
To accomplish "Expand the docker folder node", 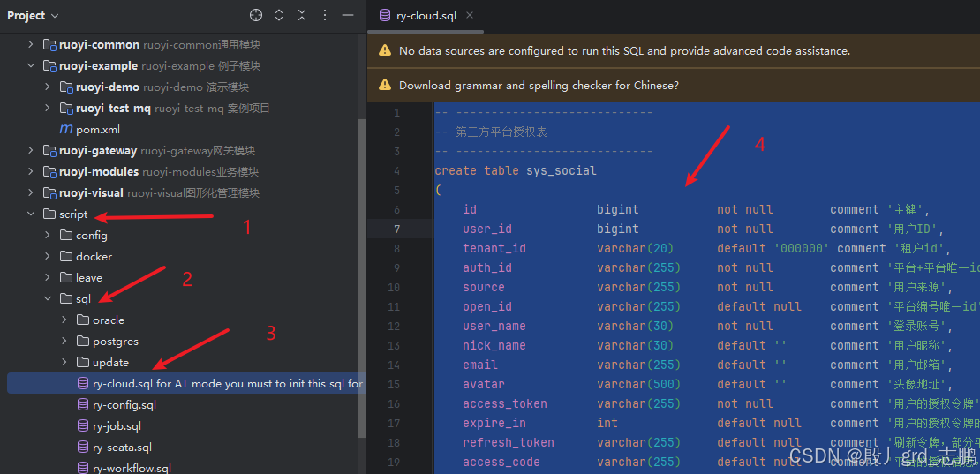I will pyautogui.click(x=48, y=257).
